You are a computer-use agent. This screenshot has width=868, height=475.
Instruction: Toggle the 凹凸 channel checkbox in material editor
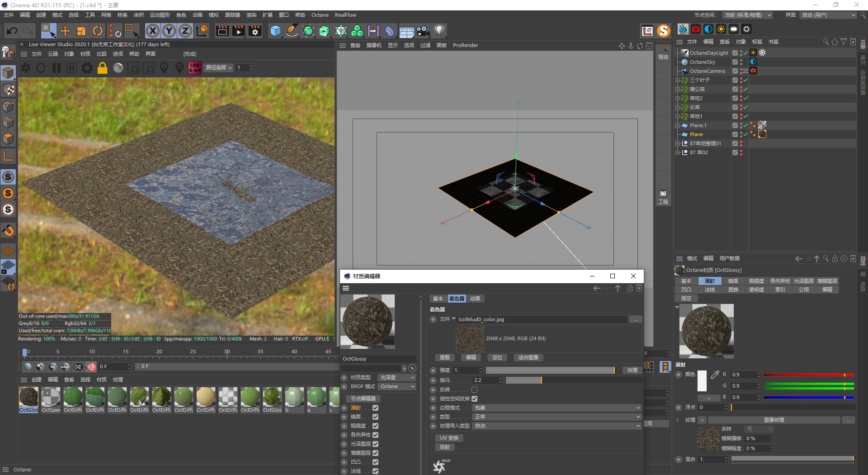pyautogui.click(x=375, y=462)
